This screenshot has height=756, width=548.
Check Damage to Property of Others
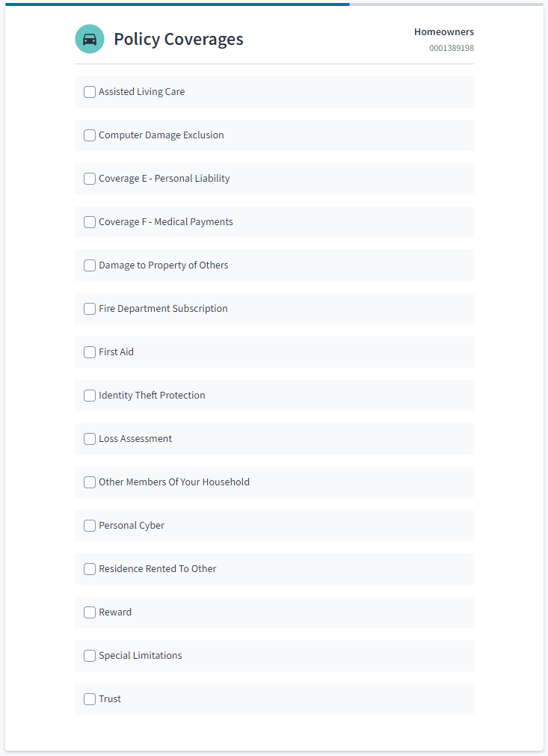[90, 265]
